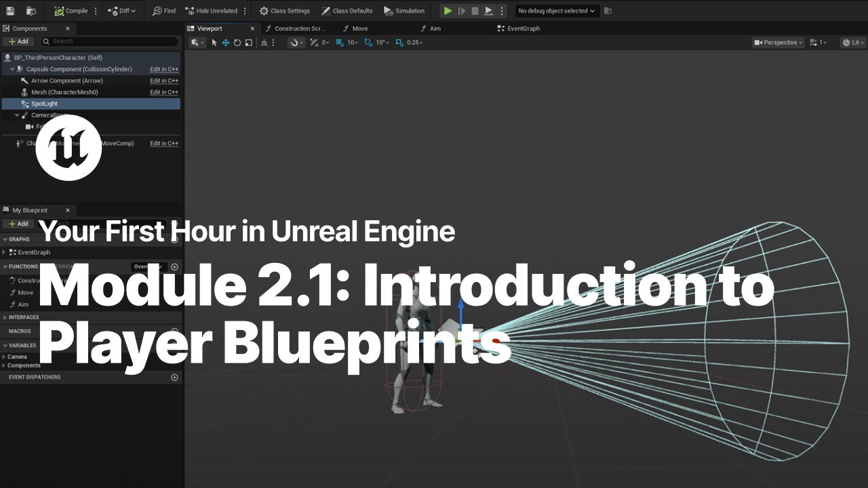This screenshot has width=868, height=488.
Task: Collapse the Capsule Component tree arrow
Action: point(12,69)
